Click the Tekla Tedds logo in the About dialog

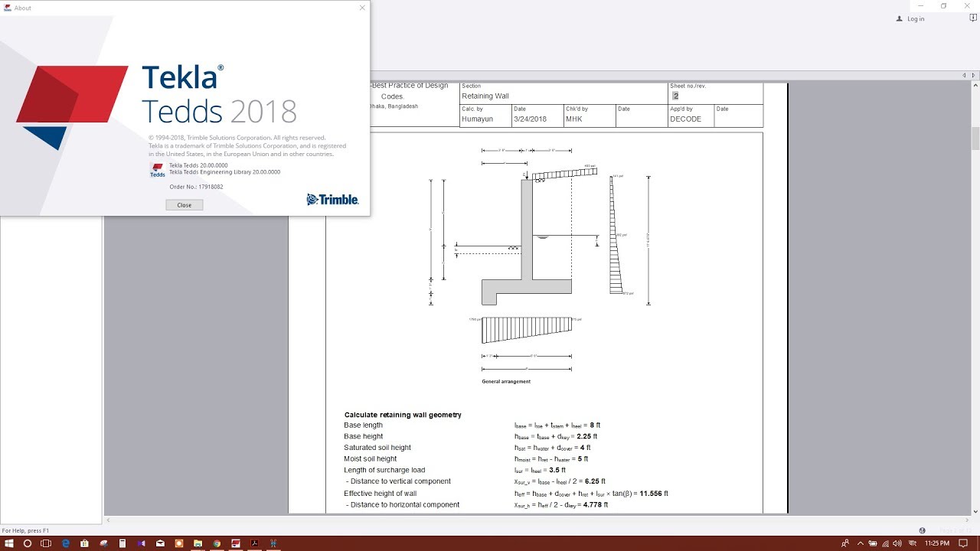[157, 168]
